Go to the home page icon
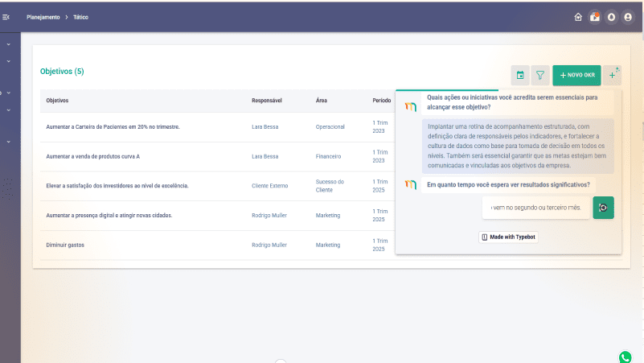Viewport: 644px width, 363px height. pyautogui.click(x=578, y=17)
